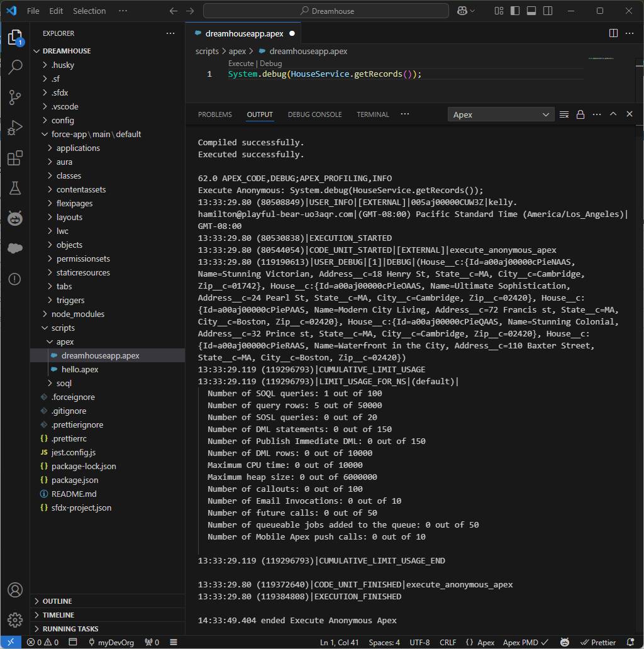
Task: Open the Explorer view in activity bar
Action: [x=15, y=37]
